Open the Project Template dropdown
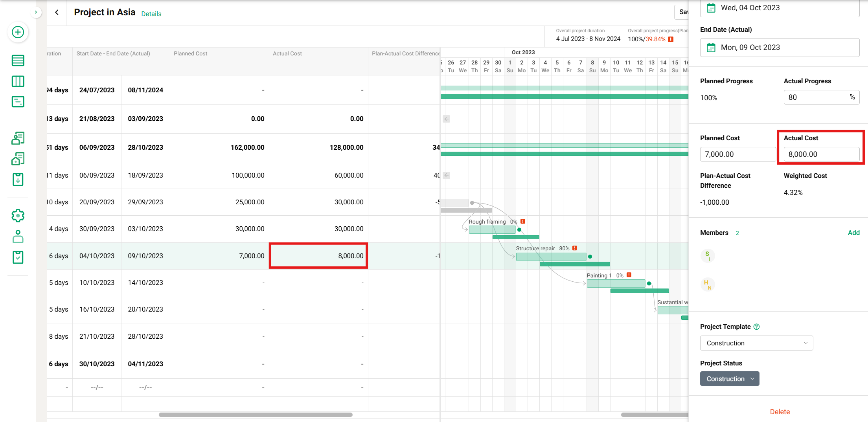This screenshot has width=868, height=422. tap(756, 343)
